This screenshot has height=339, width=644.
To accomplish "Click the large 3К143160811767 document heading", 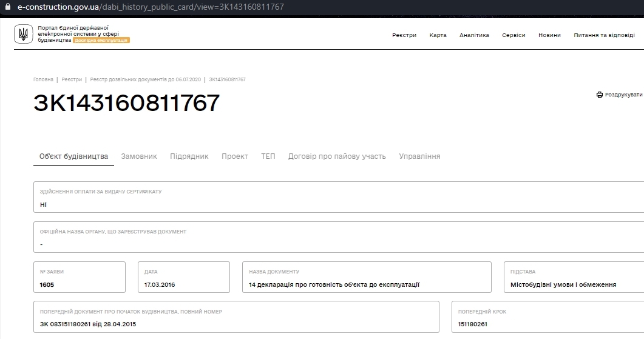I will pyautogui.click(x=126, y=103).
